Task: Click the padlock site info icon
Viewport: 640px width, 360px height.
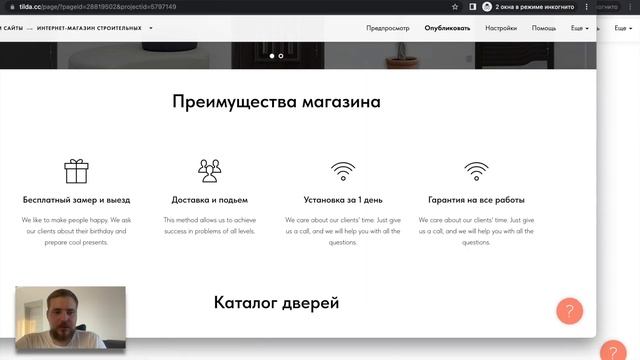Action: (x=12, y=7)
